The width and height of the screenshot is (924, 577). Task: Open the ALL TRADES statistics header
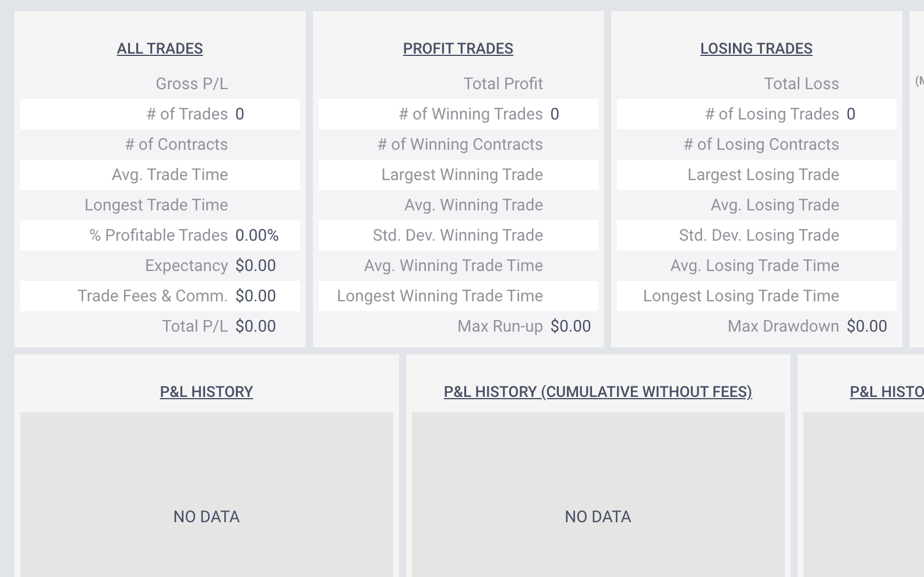point(159,48)
